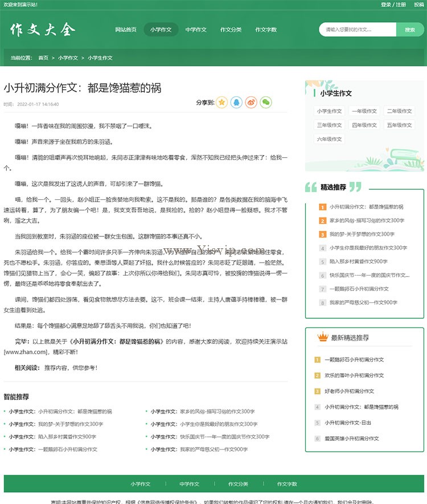Open nav tab 小学作文
427x504 pixels.
[x=161, y=30]
